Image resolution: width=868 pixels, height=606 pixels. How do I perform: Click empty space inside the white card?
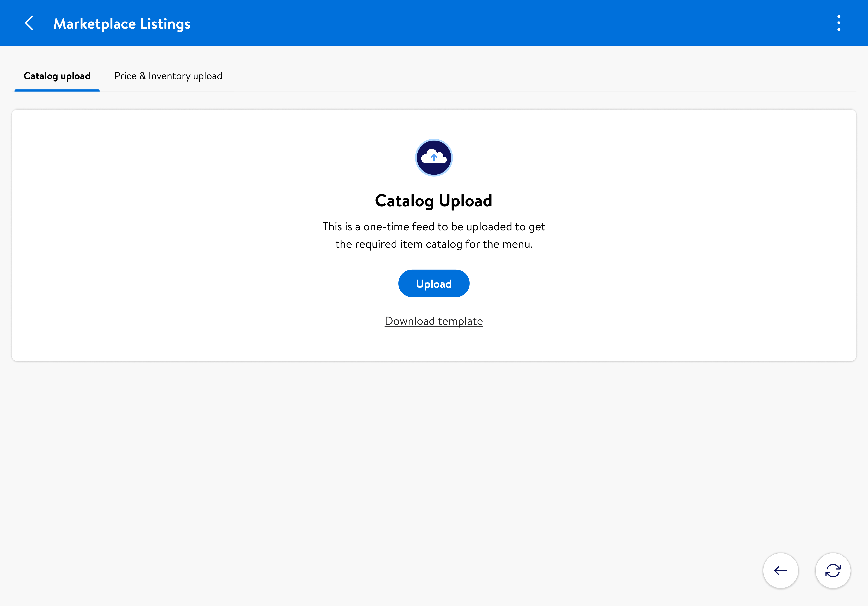(189, 234)
